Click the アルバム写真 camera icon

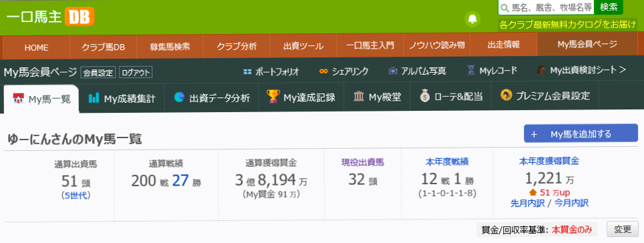[x=393, y=71]
